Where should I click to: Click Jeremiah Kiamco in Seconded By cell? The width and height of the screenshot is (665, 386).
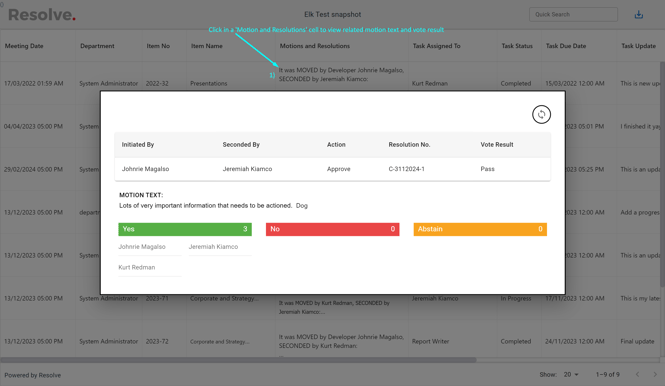point(247,169)
